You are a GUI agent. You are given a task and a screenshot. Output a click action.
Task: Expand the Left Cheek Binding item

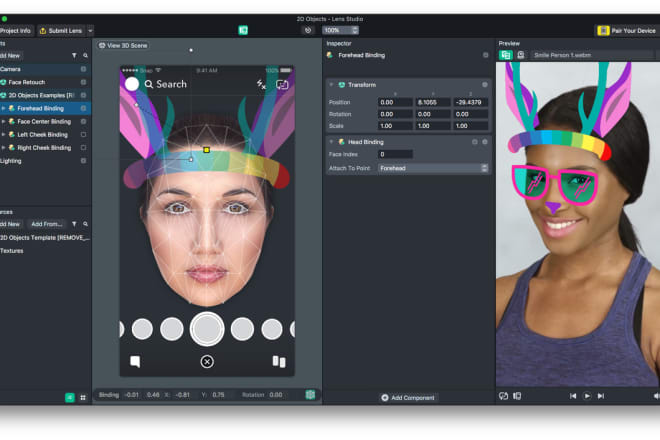click(3, 134)
